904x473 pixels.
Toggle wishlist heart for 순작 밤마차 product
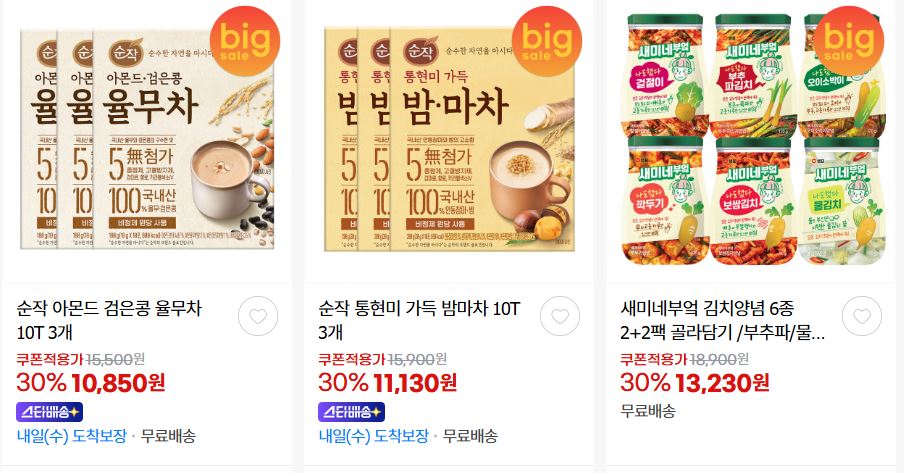pyautogui.click(x=560, y=316)
